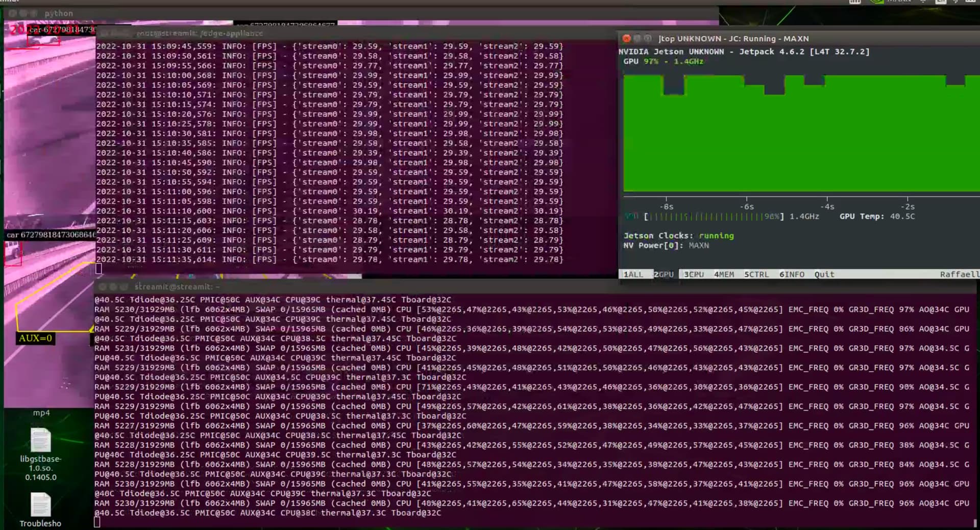Image resolution: width=980 pixels, height=530 pixels.
Task: Click the last FPS log line at 15:11:35,614
Action: 329,259
